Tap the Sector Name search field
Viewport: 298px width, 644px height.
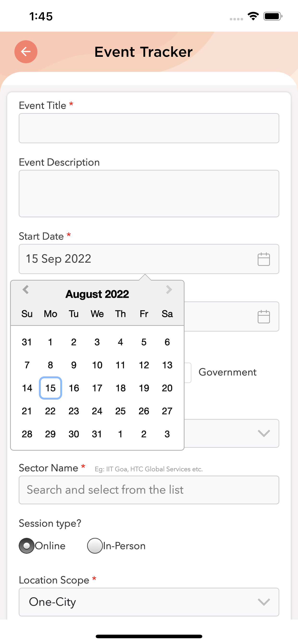coord(149,490)
